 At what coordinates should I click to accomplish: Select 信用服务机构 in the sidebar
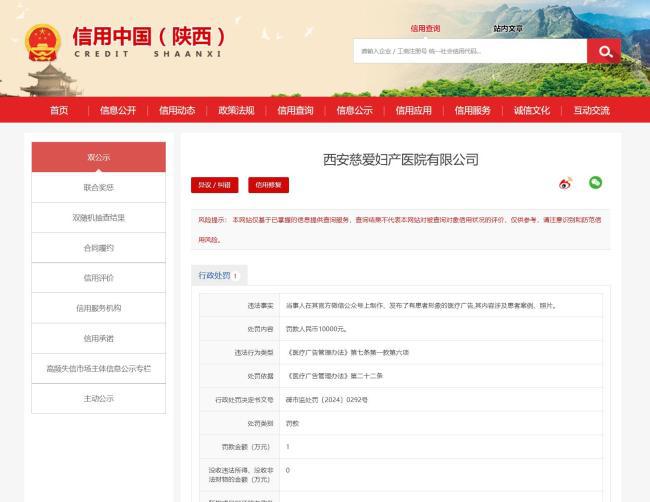pyautogui.click(x=99, y=308)
